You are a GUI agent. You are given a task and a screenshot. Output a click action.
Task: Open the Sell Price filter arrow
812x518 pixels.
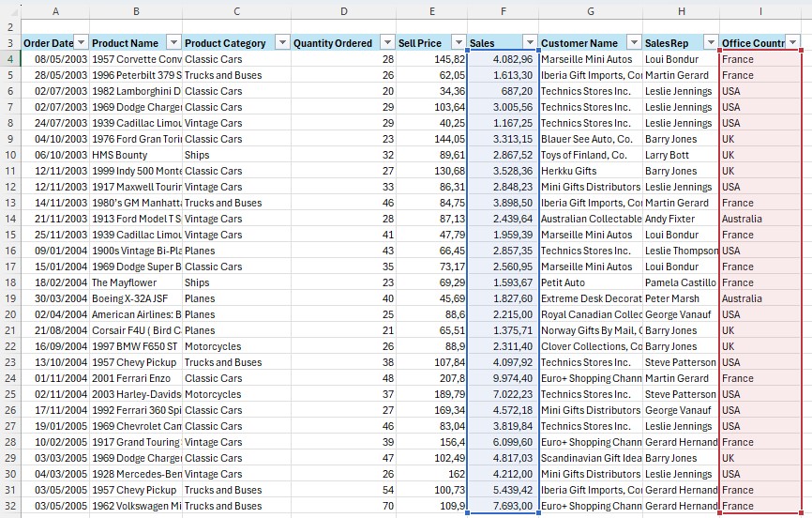(459, 43)
